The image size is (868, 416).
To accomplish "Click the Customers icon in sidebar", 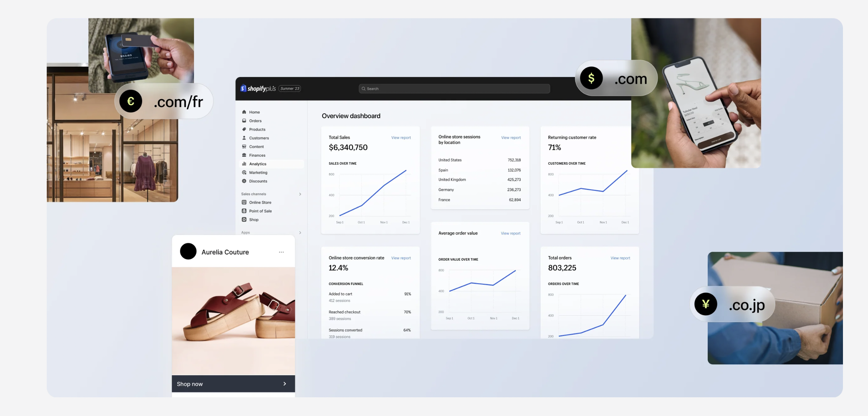I will 244,138.
